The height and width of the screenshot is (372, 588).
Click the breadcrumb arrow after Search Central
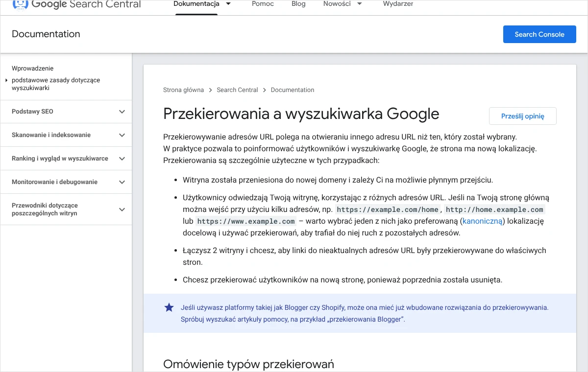(x=265, y=90)
